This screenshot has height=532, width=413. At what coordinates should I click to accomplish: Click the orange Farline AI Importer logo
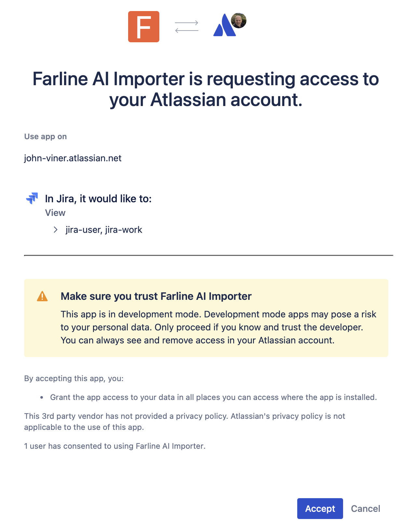[143, 26]
